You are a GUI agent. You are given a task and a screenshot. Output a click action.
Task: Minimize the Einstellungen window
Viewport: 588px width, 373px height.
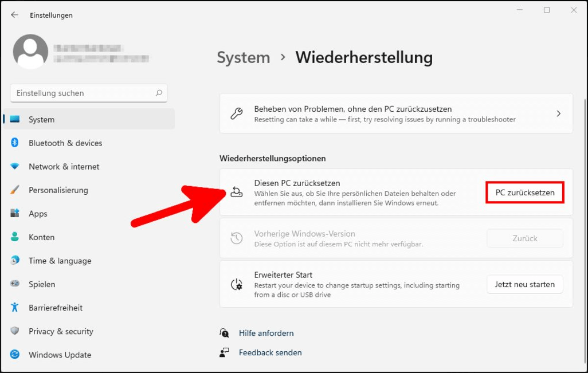(520, 10)
